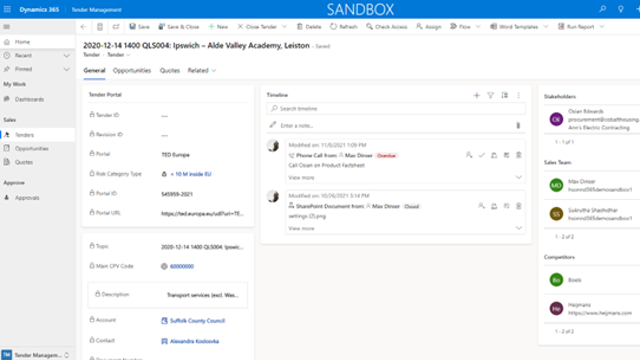
Task: Open Alexandra Koslovka contact link
Action: tap(194, 341)
